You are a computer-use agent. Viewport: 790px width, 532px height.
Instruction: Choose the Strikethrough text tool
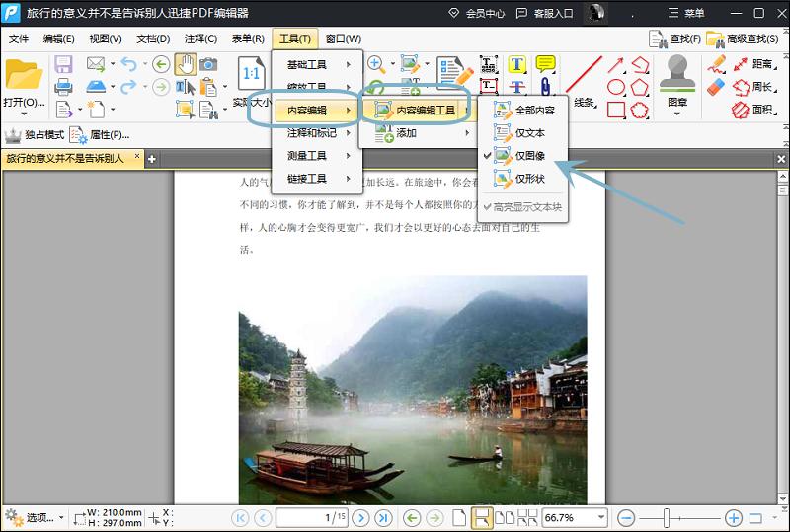516,87
